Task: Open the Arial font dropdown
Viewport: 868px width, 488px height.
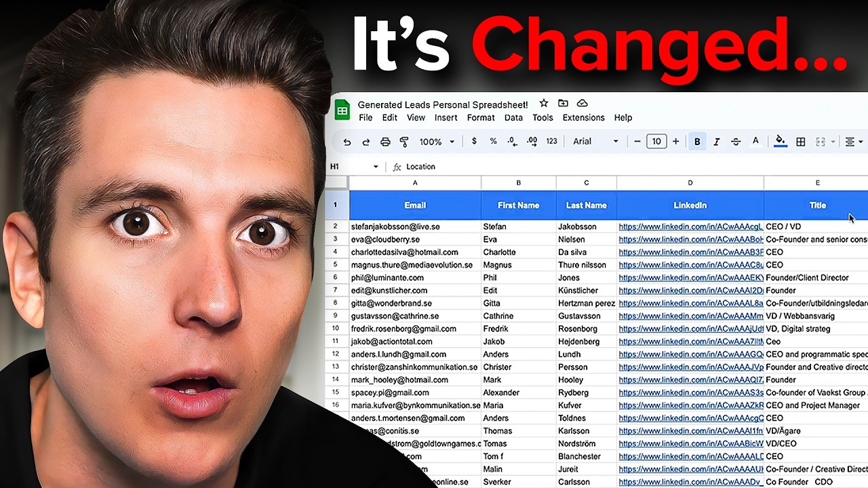Action: [596, 142]
